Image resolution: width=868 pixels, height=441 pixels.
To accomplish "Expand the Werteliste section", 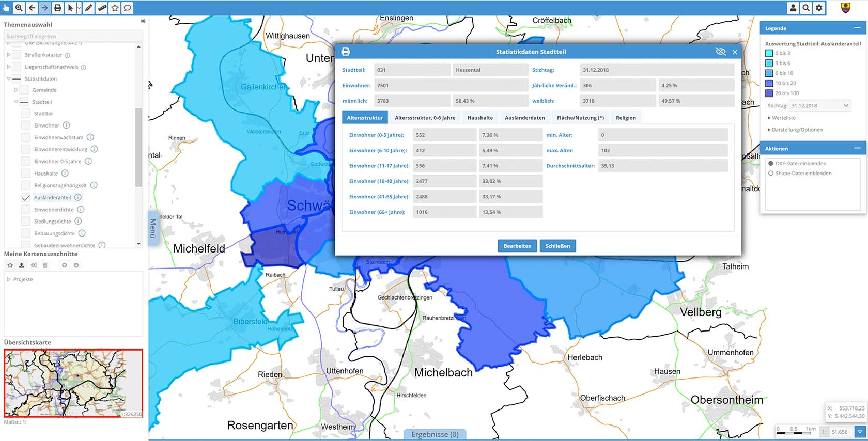I will [x=783, y=118].
